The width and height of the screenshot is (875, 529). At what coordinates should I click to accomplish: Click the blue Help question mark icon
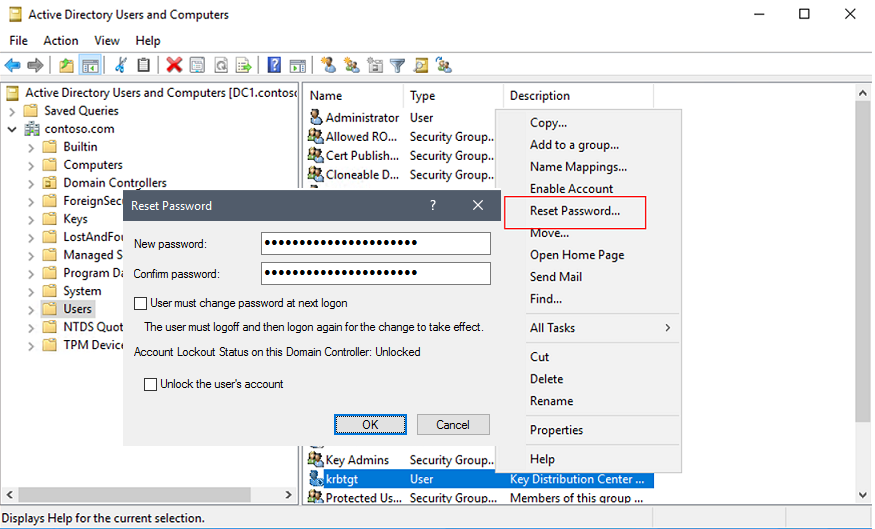(274, 66)
